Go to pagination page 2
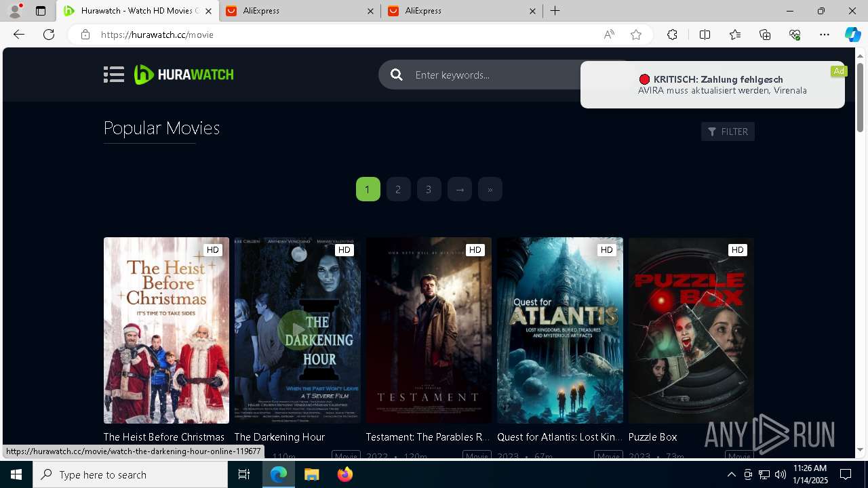 (398, 189)
